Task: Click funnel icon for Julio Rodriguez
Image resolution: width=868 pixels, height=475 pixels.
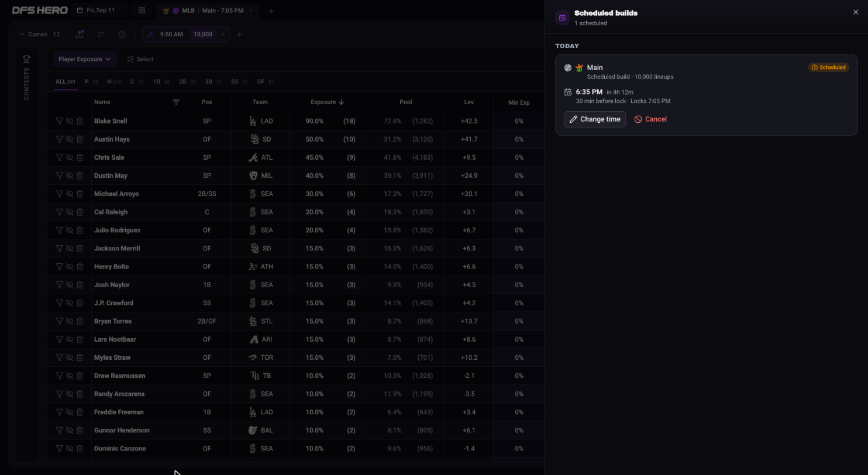Action: click(x=59, y=230)
